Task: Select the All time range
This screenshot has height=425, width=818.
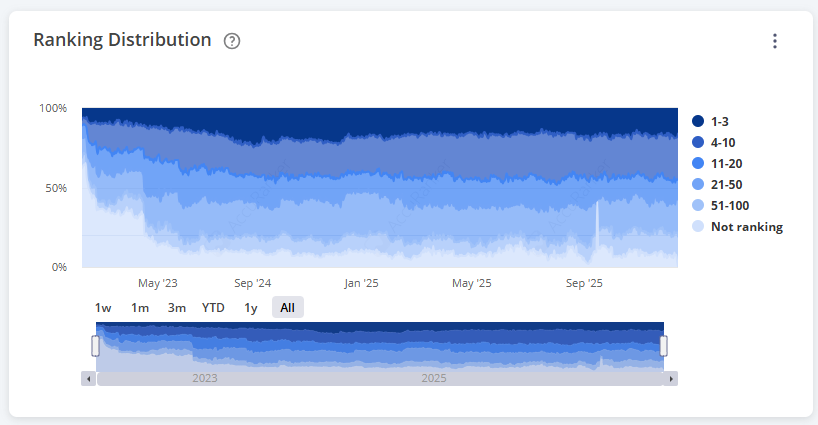Action: (287, 308)
